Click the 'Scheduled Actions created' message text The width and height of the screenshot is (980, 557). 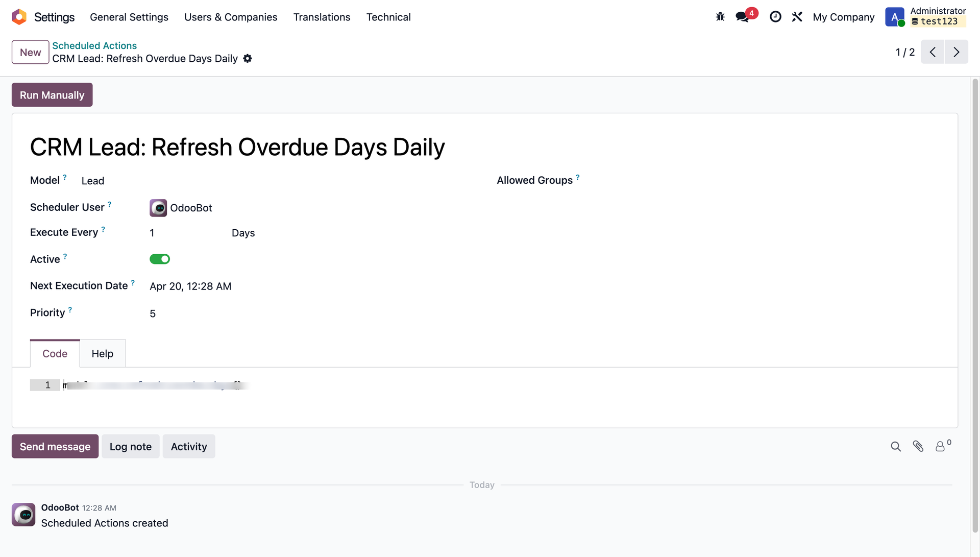click(105, 523)
